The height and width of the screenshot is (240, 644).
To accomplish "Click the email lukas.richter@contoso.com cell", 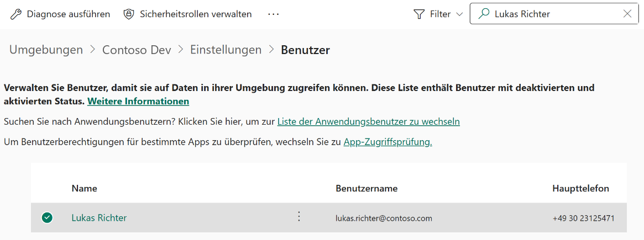I will click(x=384, y=218).
